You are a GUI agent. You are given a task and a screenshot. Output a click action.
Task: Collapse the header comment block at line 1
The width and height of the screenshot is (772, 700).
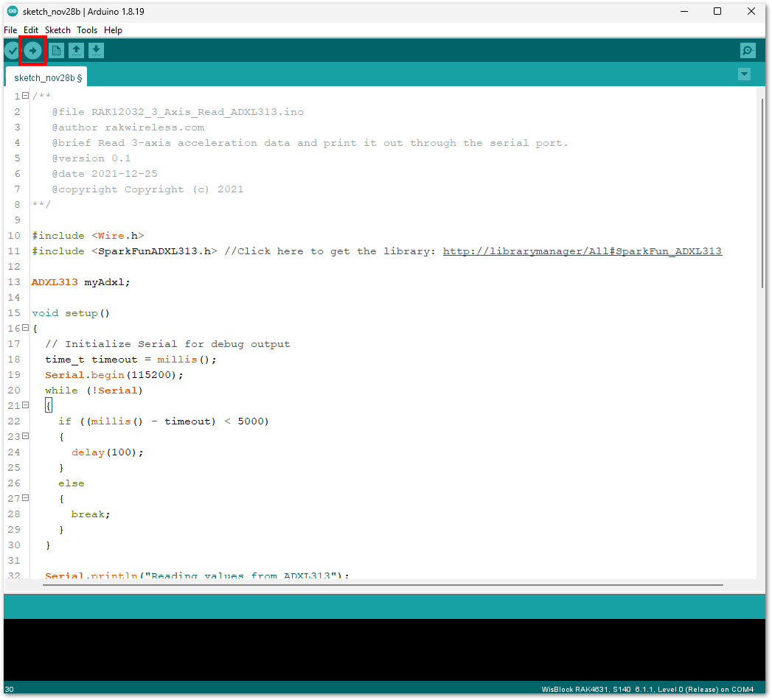pyautogui.click(x=26, y=96)
